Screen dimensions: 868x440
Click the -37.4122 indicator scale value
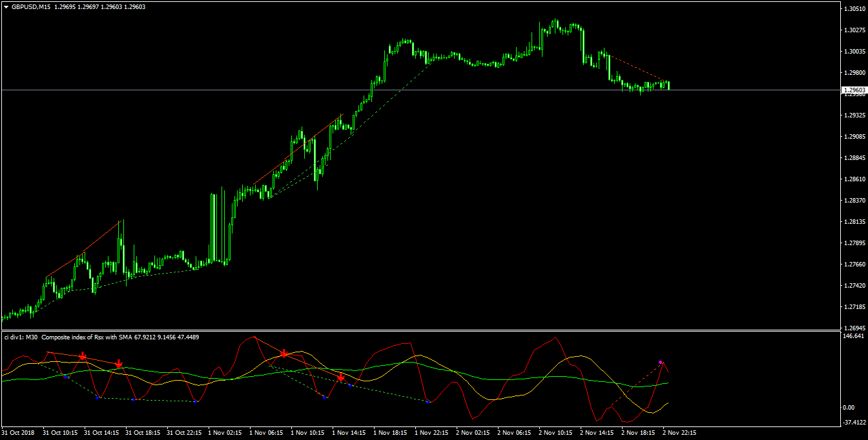click(854, 423)
